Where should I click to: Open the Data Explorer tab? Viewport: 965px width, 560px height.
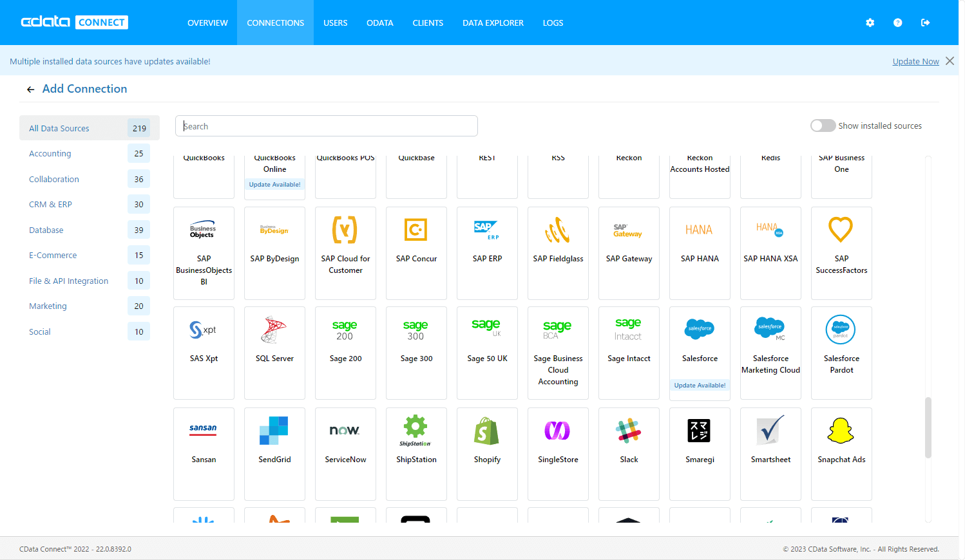(493, 23)
